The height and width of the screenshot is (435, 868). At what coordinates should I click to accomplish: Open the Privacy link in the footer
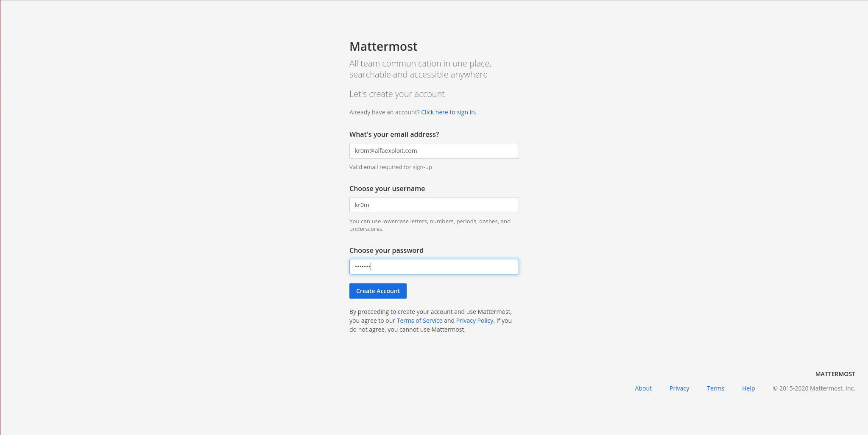[679, 388]
